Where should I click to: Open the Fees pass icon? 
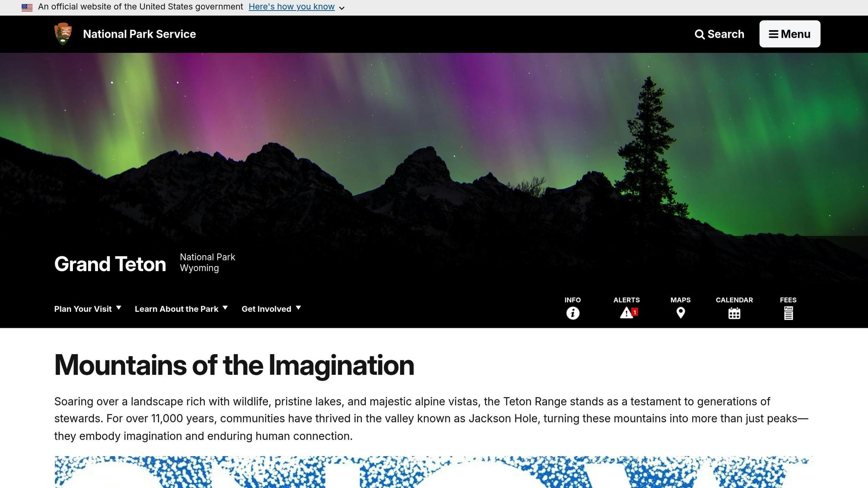[x=788, y=313]
